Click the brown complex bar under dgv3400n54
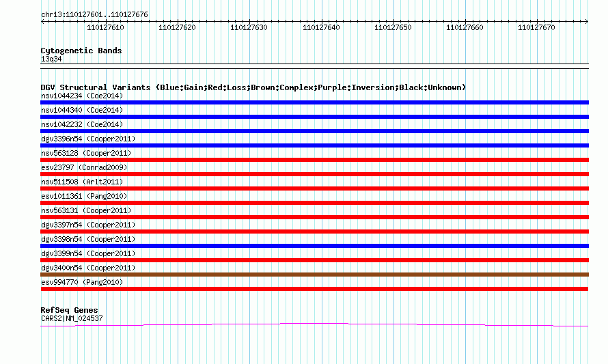 [314, 275]
